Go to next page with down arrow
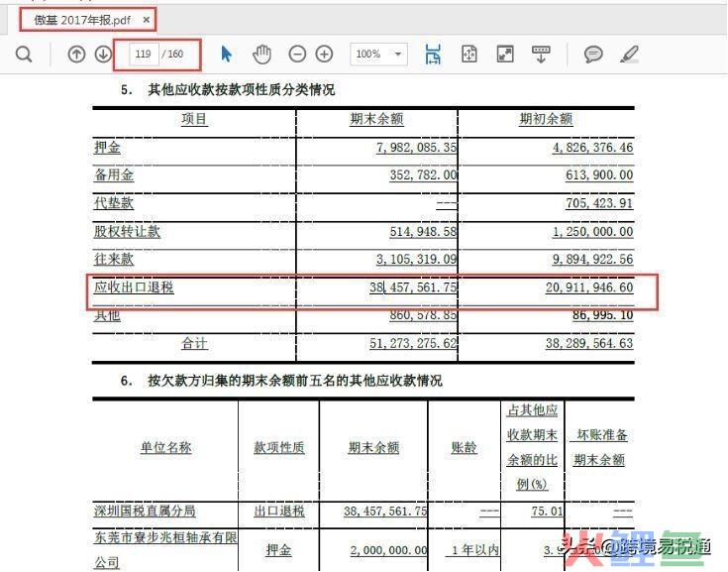728x572 pixels. [103, 54]
